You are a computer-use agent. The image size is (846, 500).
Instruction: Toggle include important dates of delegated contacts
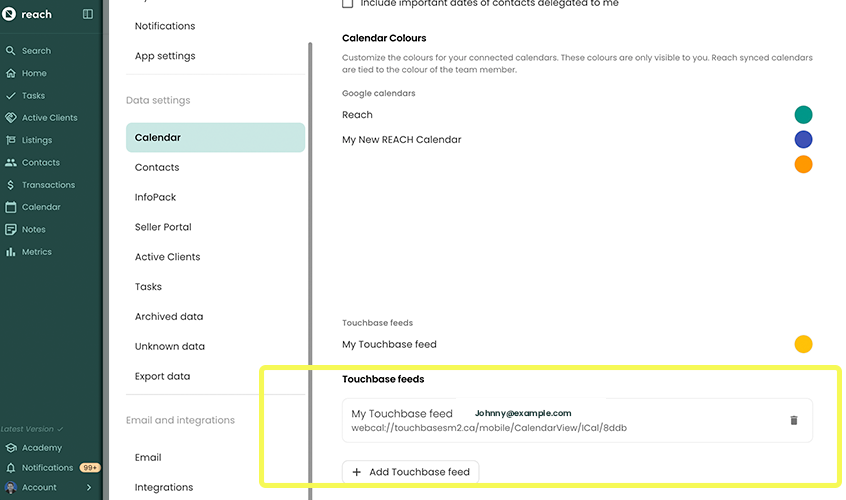click(x=348, y=4)
